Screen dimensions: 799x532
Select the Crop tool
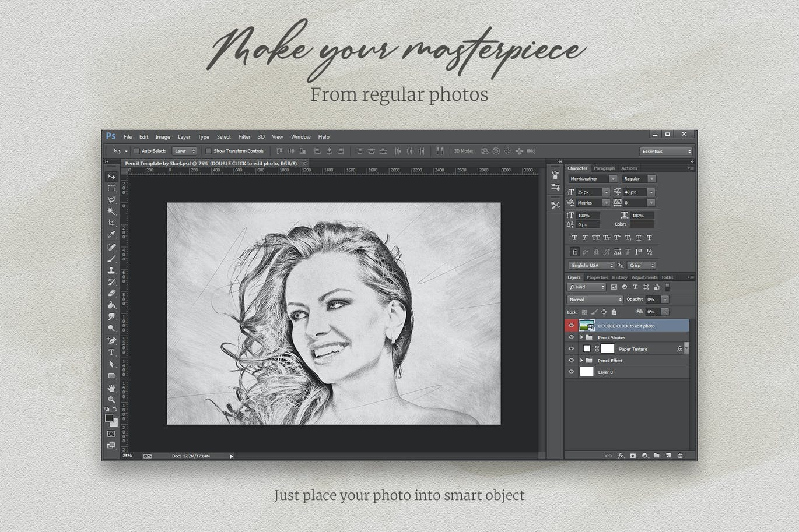[x=111, y=223]
